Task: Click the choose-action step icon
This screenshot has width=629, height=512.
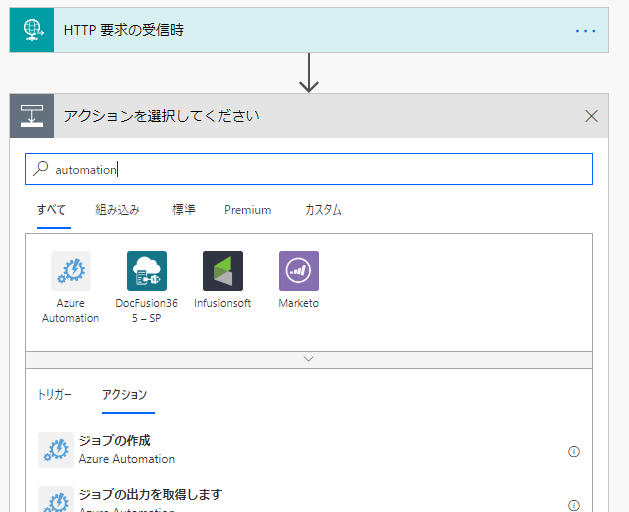Action: click(x=32, y=116)
